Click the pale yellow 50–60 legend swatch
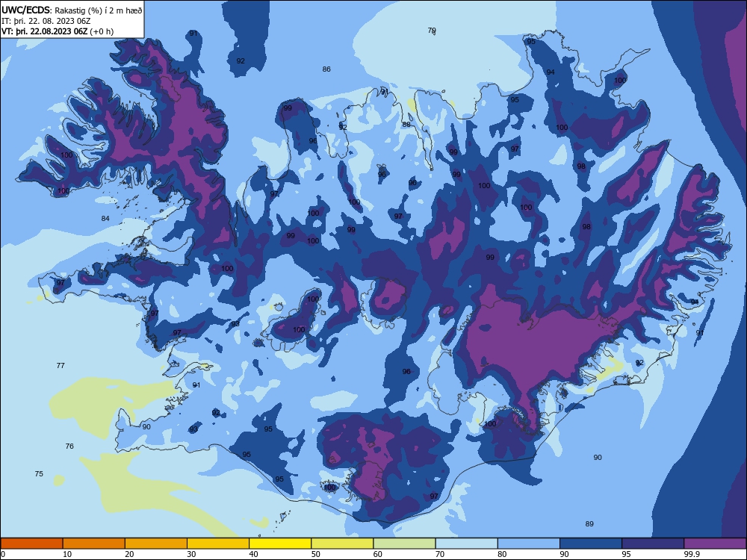747x560 pixels. point(343,544)
